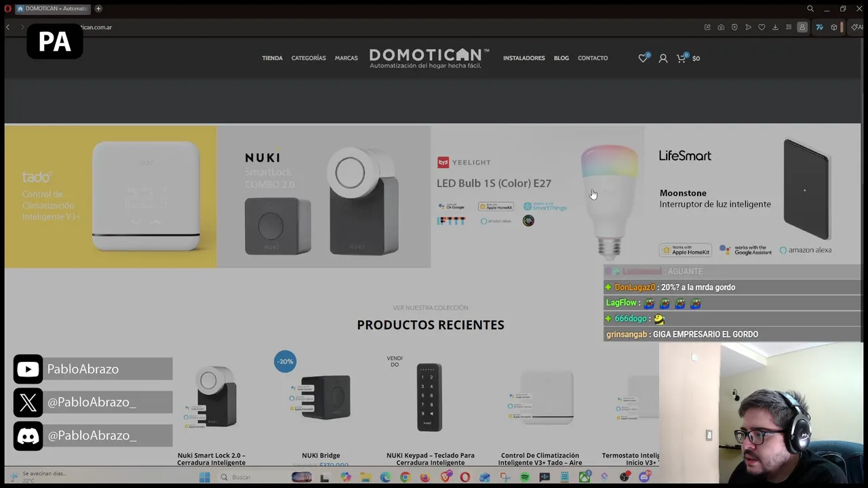Click the browser tab search magnifier icon

pos(810,9)
